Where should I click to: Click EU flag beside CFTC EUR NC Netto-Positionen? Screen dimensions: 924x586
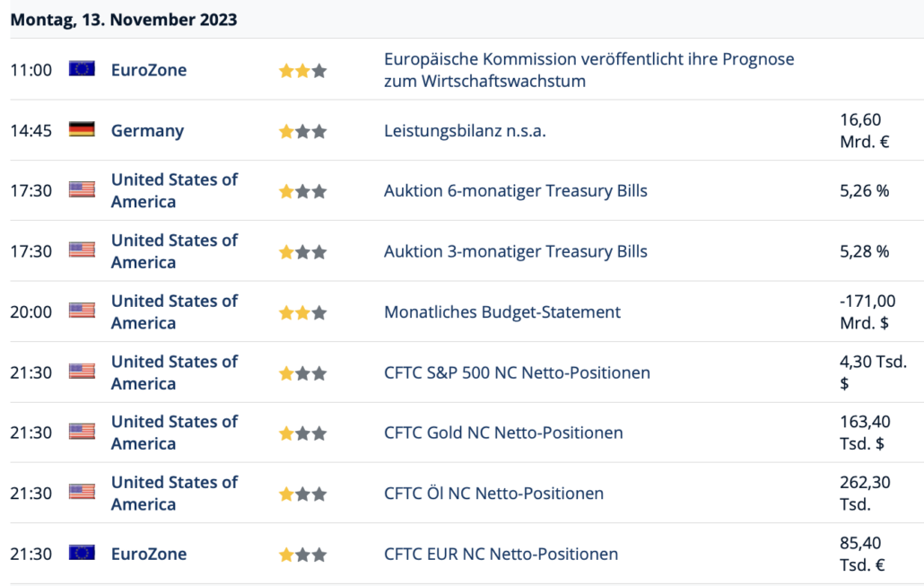point(82,553)
